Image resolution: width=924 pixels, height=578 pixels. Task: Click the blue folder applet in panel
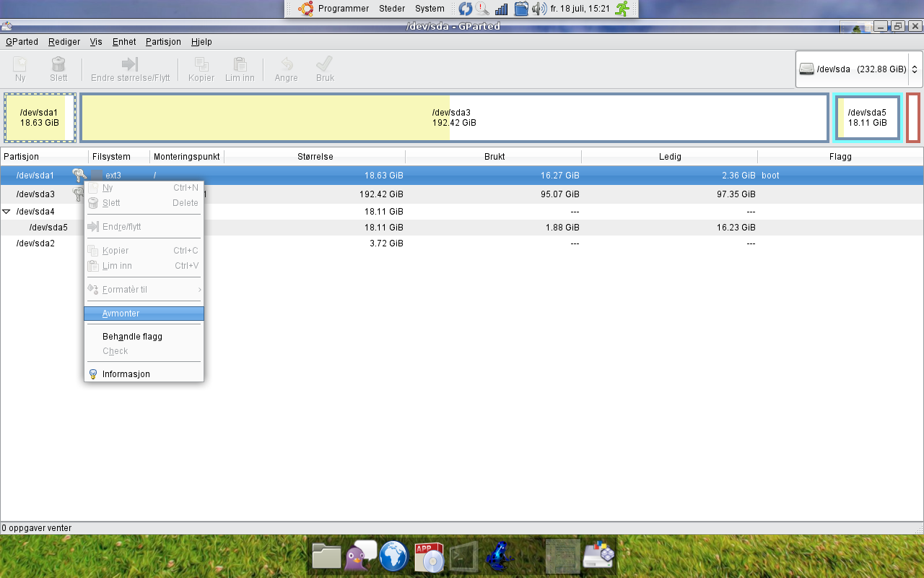point(521,9)
